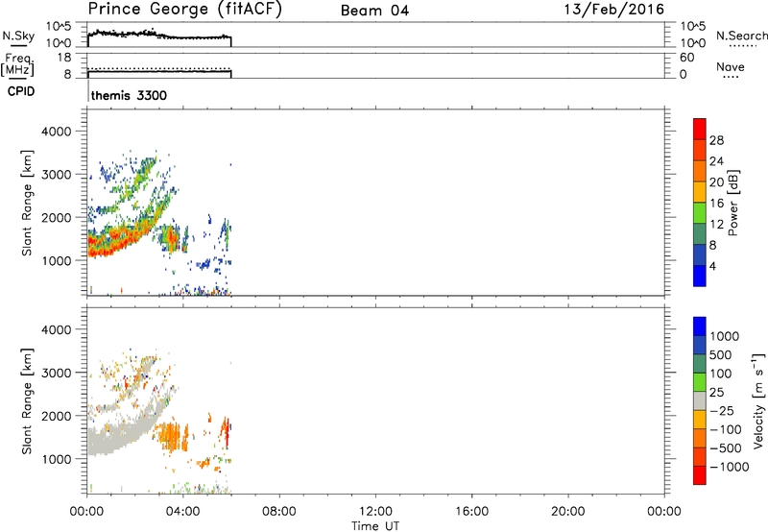Click the 'Time UT' axis label
Viewport: 768px width, 532px height.
point(375,526)
